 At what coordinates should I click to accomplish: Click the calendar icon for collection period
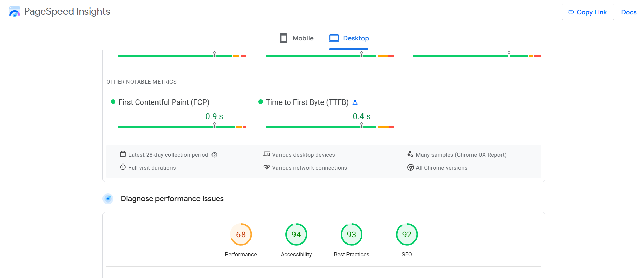[123, 154]
